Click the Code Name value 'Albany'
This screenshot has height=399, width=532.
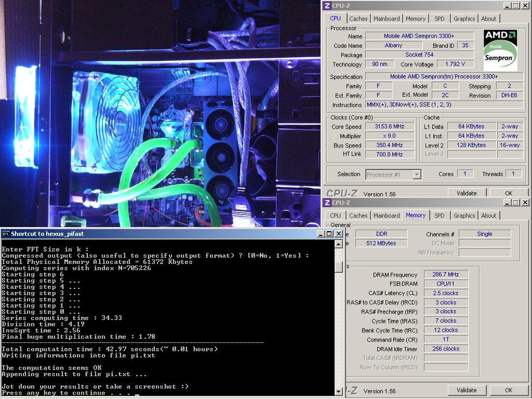click(x=394, y=45)
